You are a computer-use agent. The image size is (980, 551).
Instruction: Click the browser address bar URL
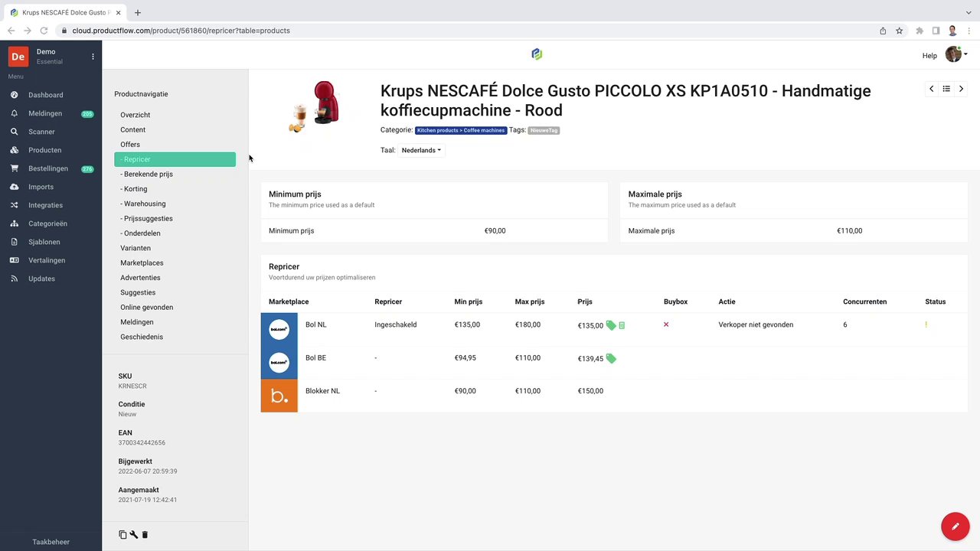tap(181, 31)
